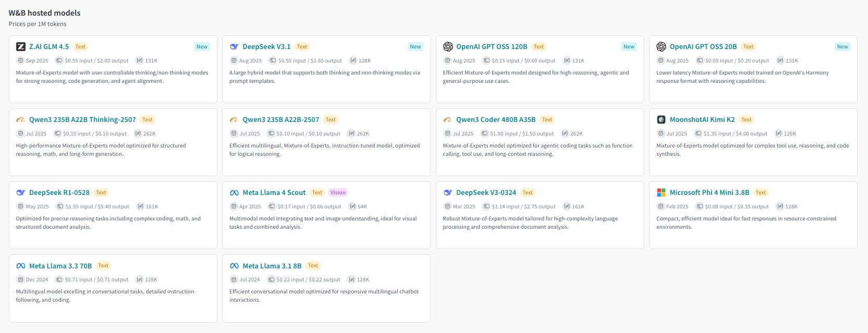Click the Qwen3 Coder 480B A35B logo
Image resolution: width=868 pixels, height=333 pixels.
click(x=448, y=119)
